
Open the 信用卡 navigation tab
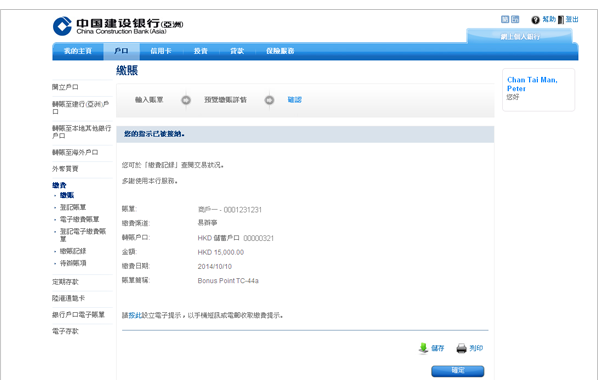tap(161, 51)
